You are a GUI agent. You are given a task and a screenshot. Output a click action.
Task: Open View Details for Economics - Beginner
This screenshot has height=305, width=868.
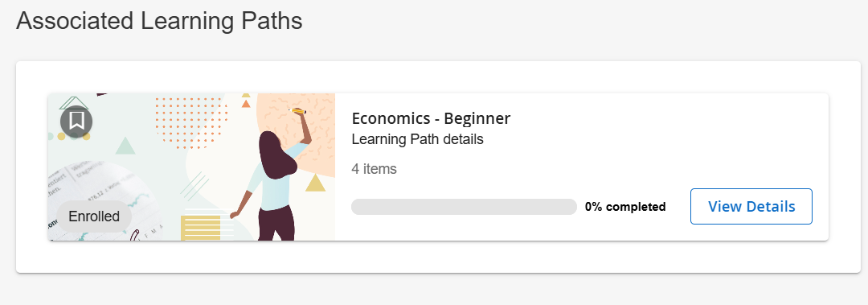point(751,206)
